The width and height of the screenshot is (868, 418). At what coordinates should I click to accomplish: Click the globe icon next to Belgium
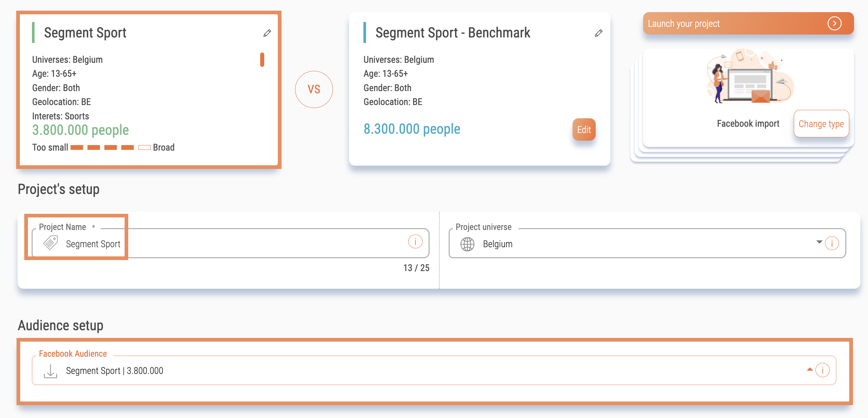467,244
